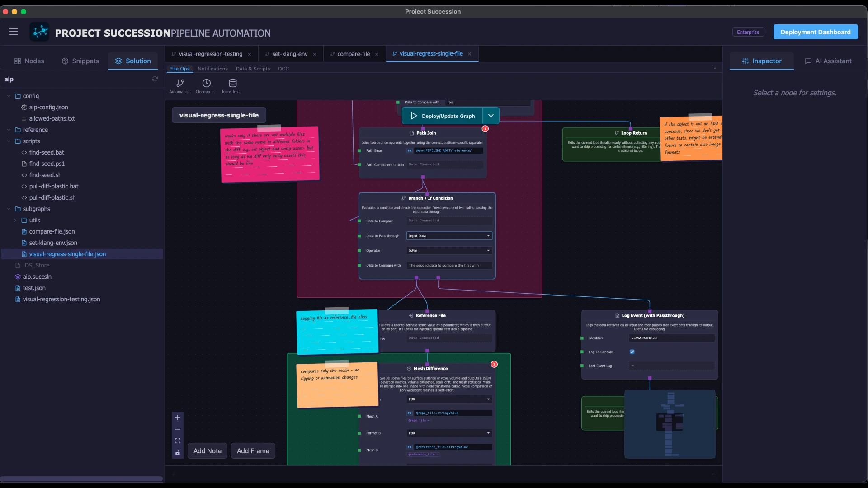The height and width of the screenshot is (488, 868).
Task: Click the fit-to-screen canvas icon
Action: (x=178, y=441)
